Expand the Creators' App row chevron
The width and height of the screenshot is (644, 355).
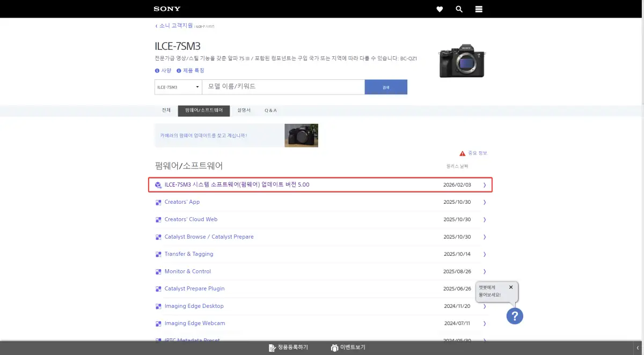(x=484, y=202)
